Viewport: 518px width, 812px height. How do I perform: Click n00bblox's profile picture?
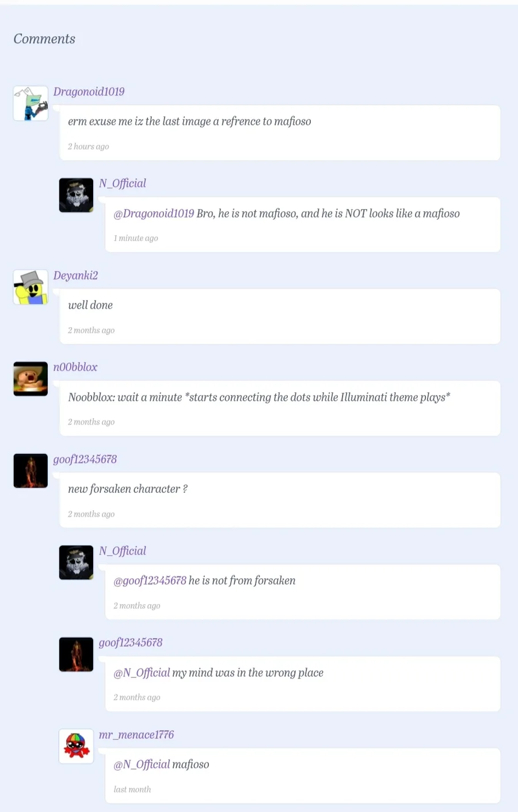coord(31,379)
